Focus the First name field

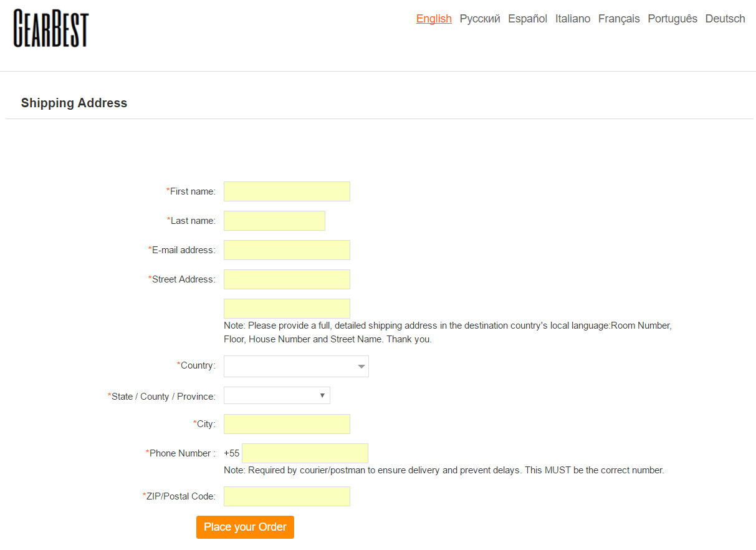pyautogui.click(x=287, y=191)
